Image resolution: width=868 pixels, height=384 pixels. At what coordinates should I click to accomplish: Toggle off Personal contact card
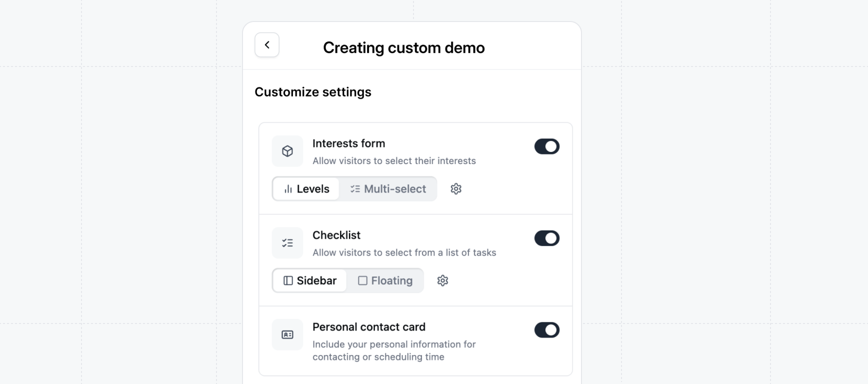click(x=546, y=330)
